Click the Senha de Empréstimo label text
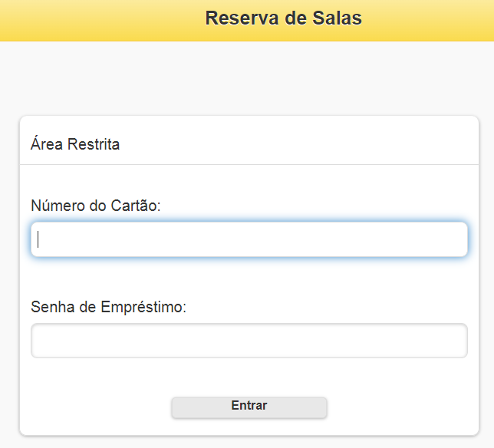Image resolution: width=494 pixels, height=448 pixels. 109,307
